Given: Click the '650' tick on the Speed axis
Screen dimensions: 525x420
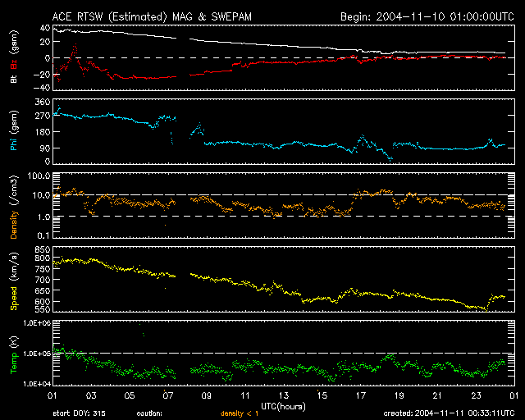Looking at the screenshot, I should pos(43,290).
